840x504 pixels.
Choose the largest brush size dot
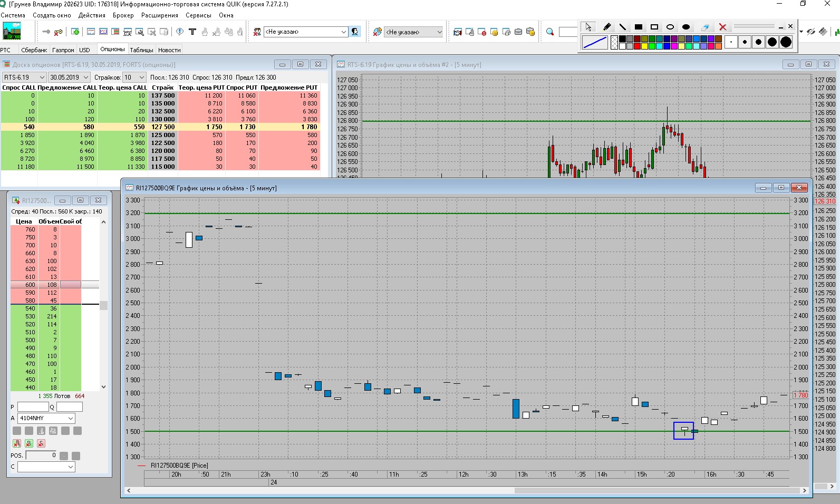pyautogui.click(x=786, y=42)
